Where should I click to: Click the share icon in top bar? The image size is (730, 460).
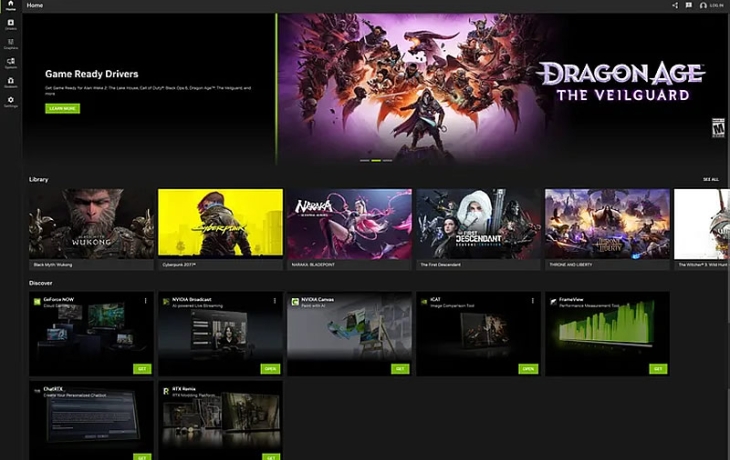[675, 6]
